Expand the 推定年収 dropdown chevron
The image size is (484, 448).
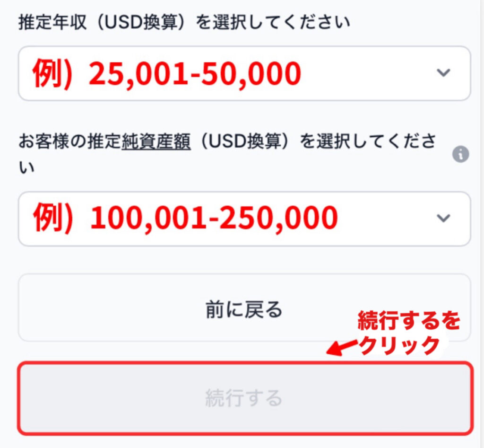(443, 72)
